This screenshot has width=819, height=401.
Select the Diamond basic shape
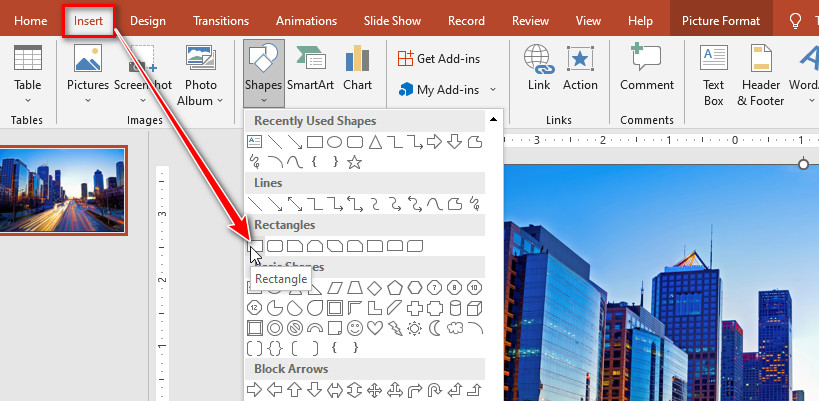coord(375,287)
